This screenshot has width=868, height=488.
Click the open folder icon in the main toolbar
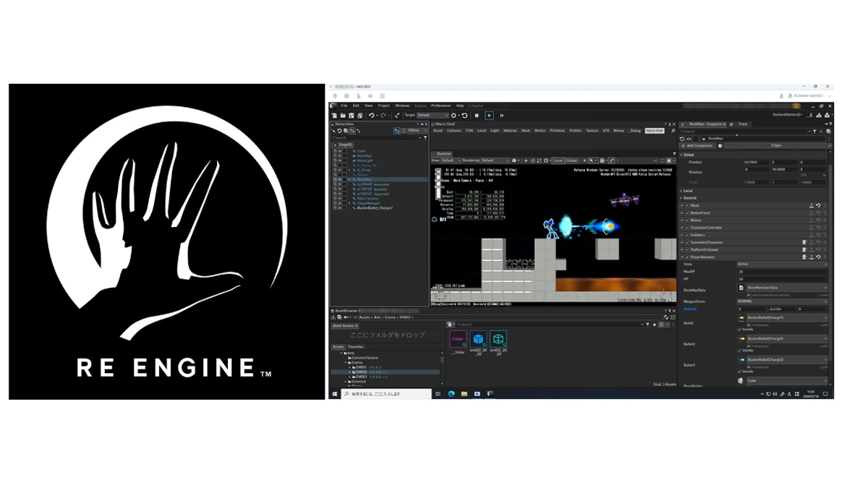343,116
